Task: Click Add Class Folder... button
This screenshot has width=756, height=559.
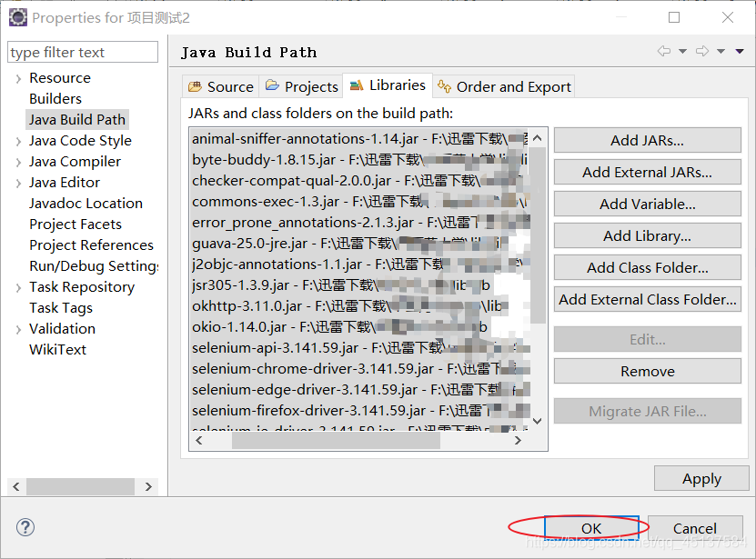Action: click(648, 267)
